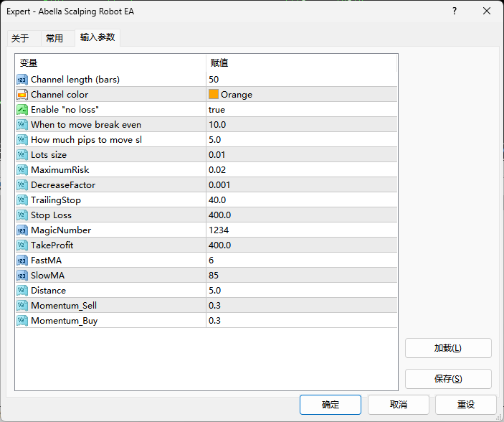Click the TrailingStop label
This screenshot has height=422, width=504.
click(56, 200)
